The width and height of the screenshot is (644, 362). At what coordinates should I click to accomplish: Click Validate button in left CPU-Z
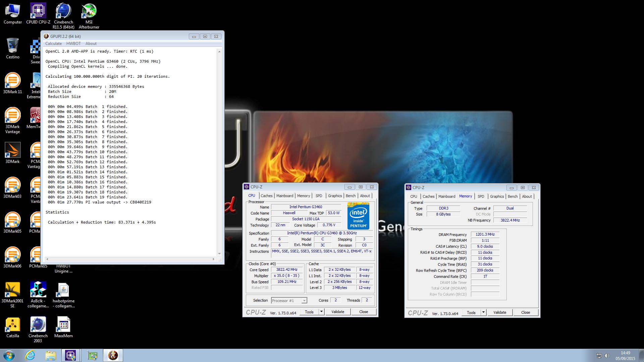(338, 312)
